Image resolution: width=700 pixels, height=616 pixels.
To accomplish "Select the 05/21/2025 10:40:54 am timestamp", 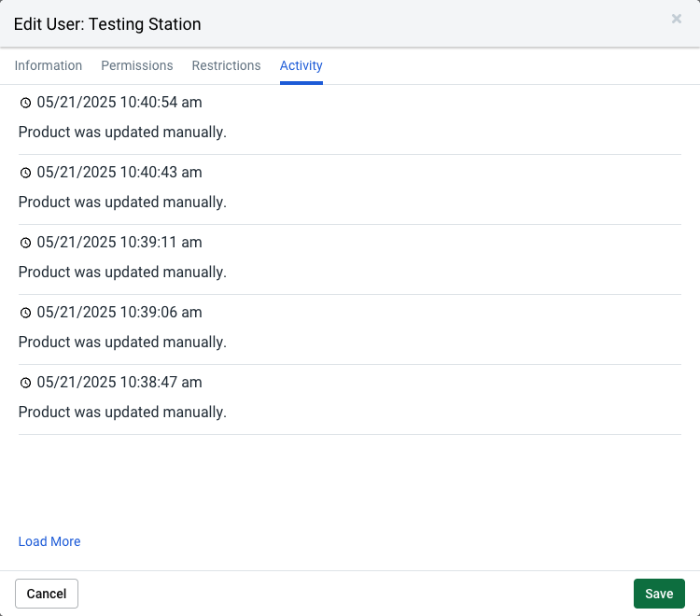I will click(119, 103).
